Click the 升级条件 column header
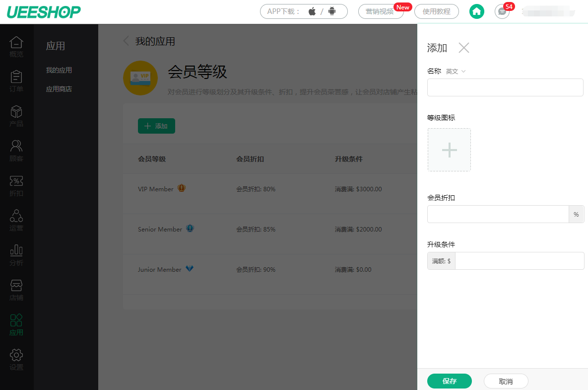Screen dimensions: 588x390 click(x=349, y=159)
